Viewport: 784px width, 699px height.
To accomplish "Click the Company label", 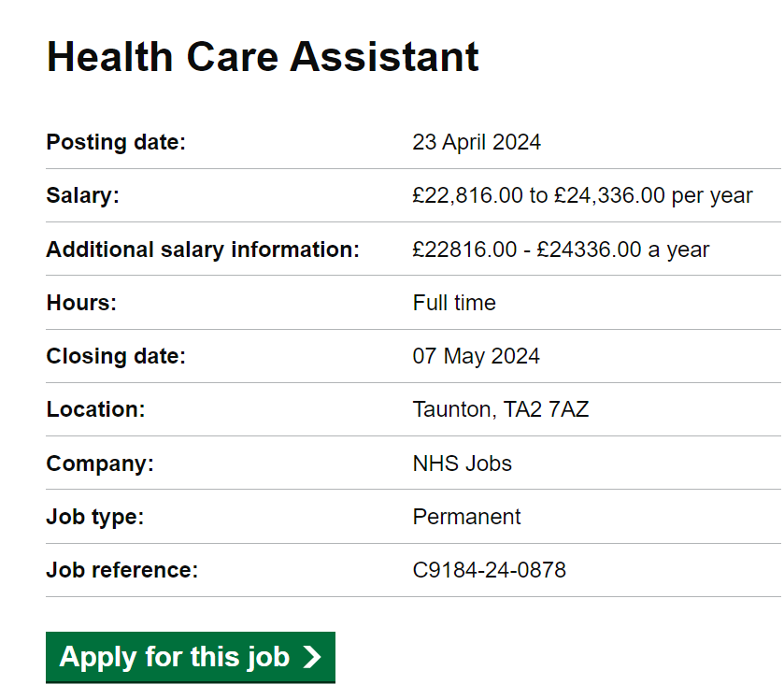I will [x=100, y=464].
